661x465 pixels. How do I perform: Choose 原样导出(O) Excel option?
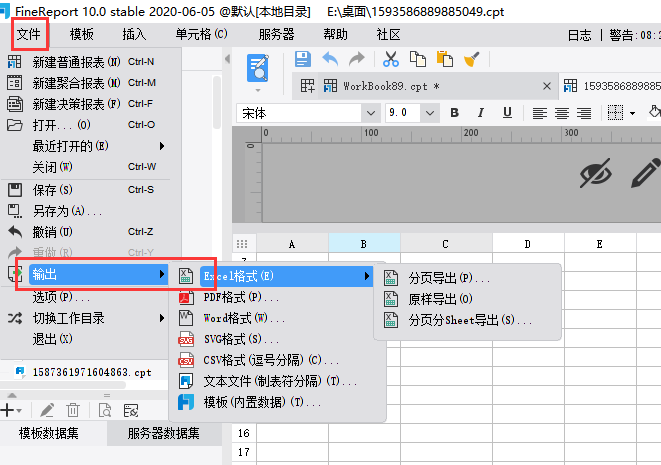(x=468, y=299)
